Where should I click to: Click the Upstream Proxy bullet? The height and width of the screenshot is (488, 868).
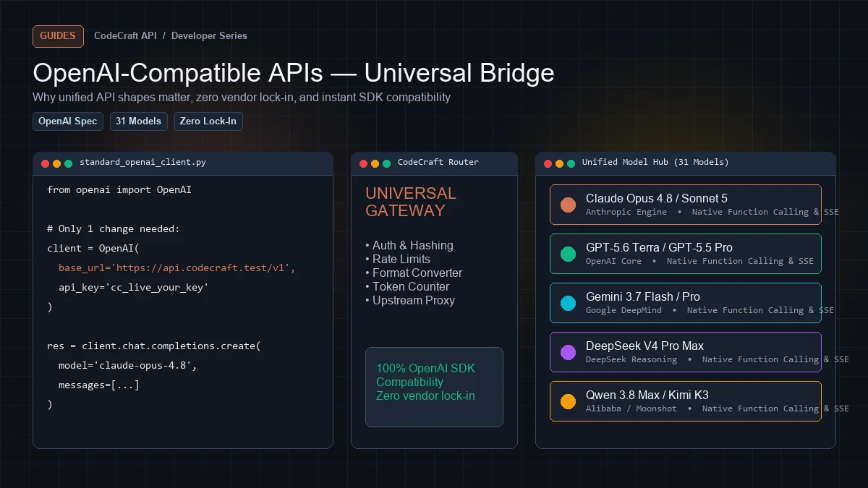(410, 301)
